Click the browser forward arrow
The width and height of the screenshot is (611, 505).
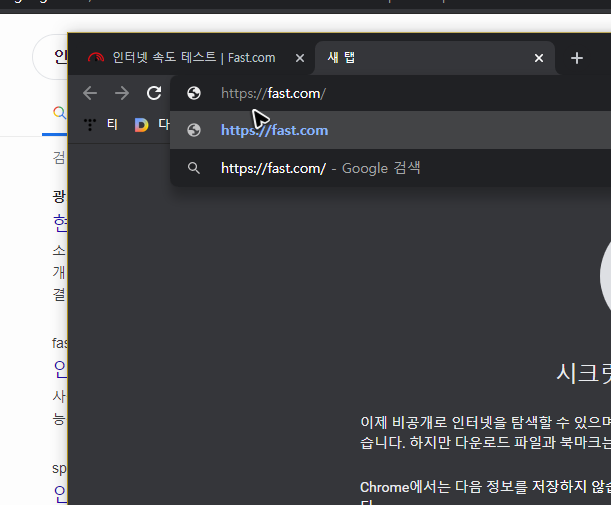point(122,93)
